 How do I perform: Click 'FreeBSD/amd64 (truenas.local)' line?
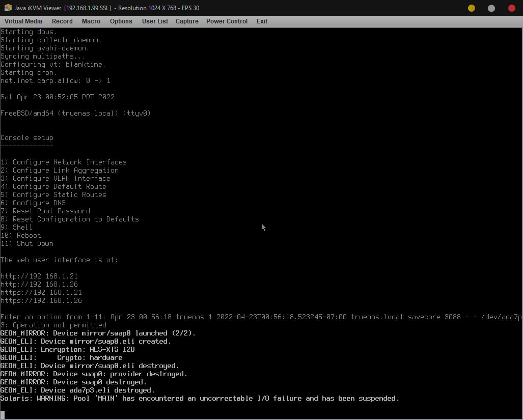click(76, 114)
